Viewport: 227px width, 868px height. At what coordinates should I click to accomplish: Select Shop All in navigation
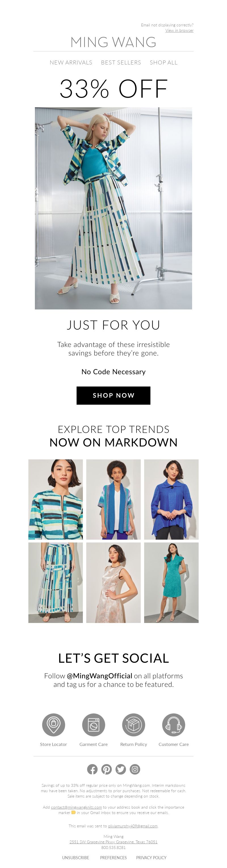point(163,62)
